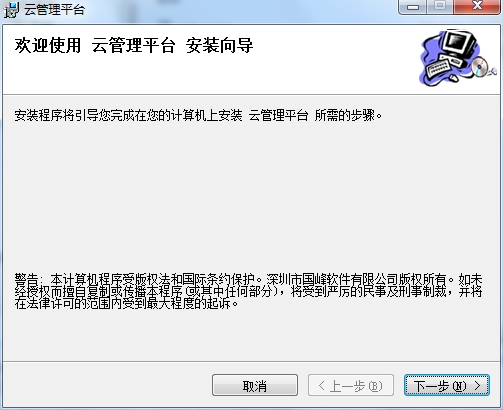Click the computer and CD banner graphic
This screenshot has height=410, width=503.
(x=457, y=58)
